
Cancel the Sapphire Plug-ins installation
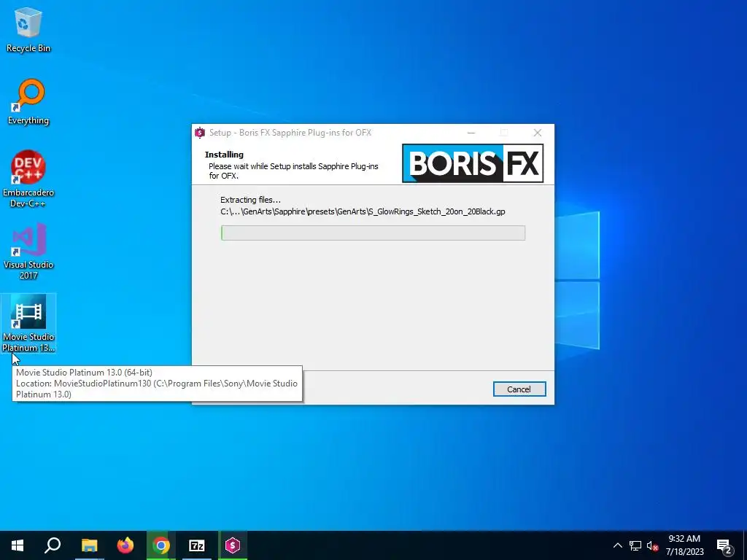(519, 389)
